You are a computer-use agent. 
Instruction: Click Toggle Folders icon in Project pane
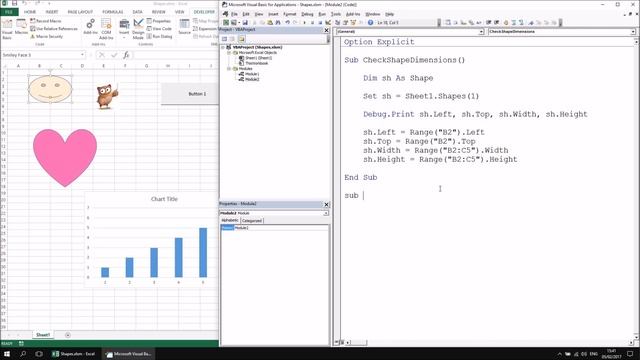[242, 39]
